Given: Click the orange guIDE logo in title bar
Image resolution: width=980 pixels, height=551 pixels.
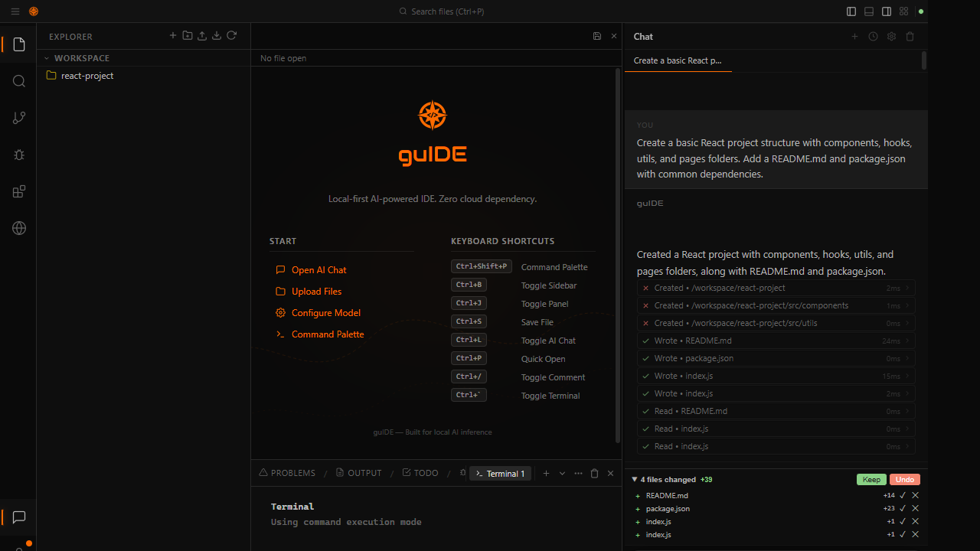Looking at the screenshot, I should 34,11.
